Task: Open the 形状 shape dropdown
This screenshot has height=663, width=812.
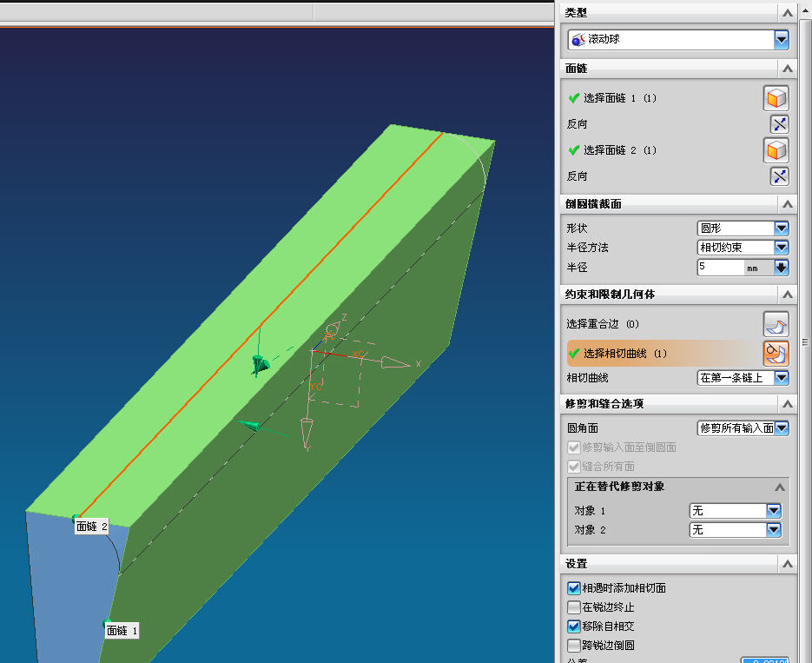Action: (x=782, y=228)
